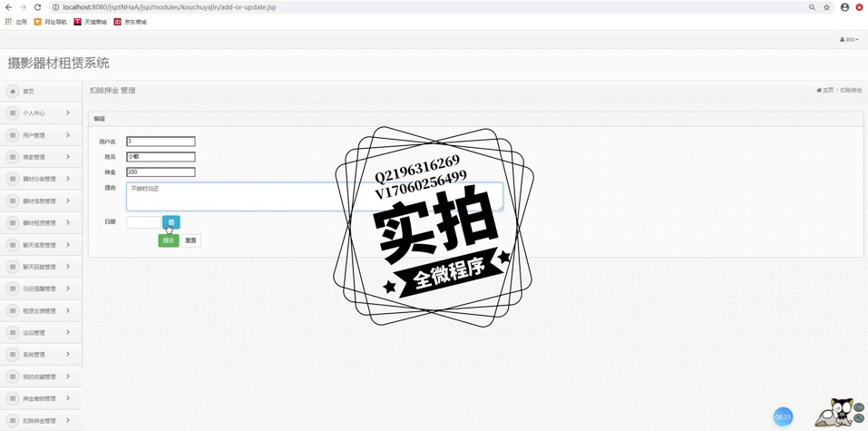Screen dimensions: 868x431
Task: Click the 押金 input field showing 200
Action: pyautogui.click(x=161, y=172)
